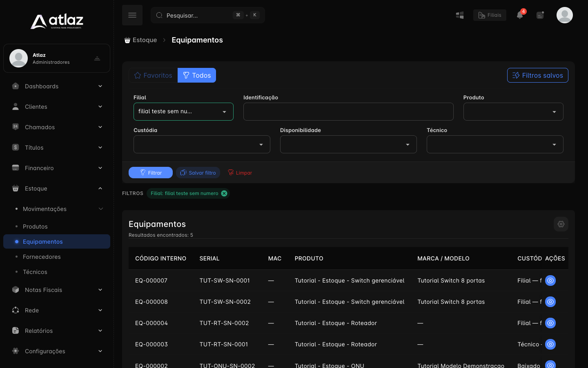Open table settings gear icon
Screen dimensions: 588x368
click(x=561, y=224)
